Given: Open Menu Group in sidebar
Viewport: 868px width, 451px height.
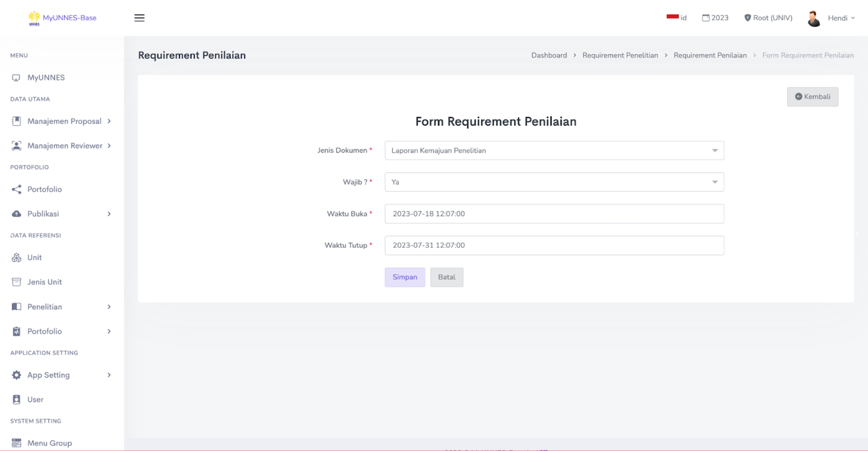Looking at the screenshot, I should tap(49, 443).
